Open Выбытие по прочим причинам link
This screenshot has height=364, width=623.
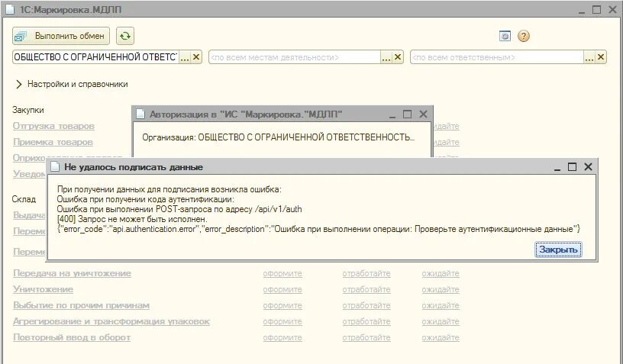tap(81, 306)
